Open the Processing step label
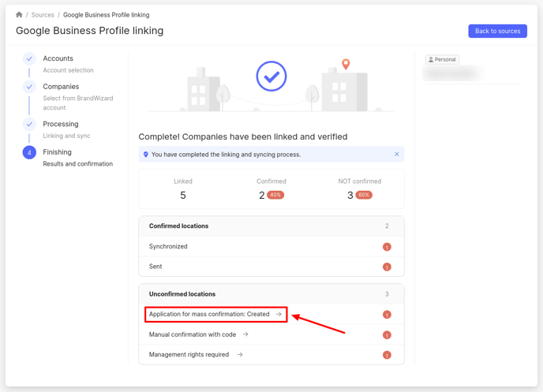Screen dimensions: 543x392 [61, 124]
